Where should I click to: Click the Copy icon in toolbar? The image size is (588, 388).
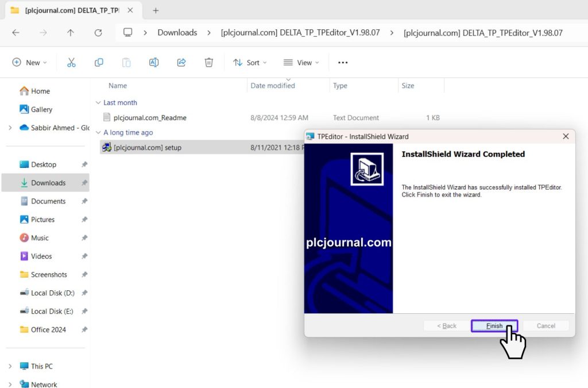(99, 63)
